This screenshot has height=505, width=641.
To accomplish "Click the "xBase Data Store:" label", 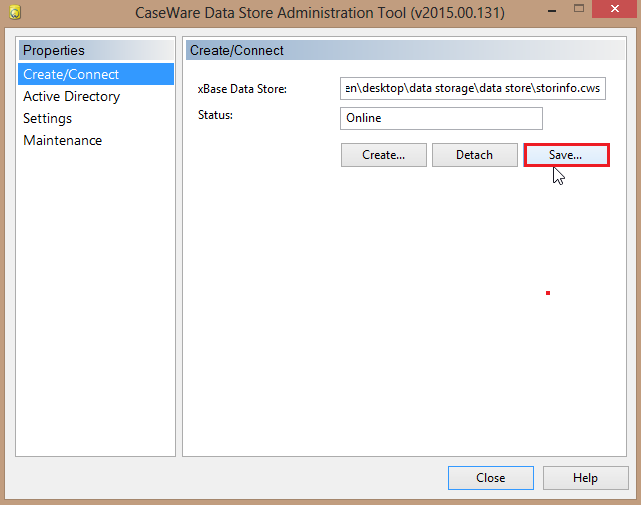I will pos(242,89).
